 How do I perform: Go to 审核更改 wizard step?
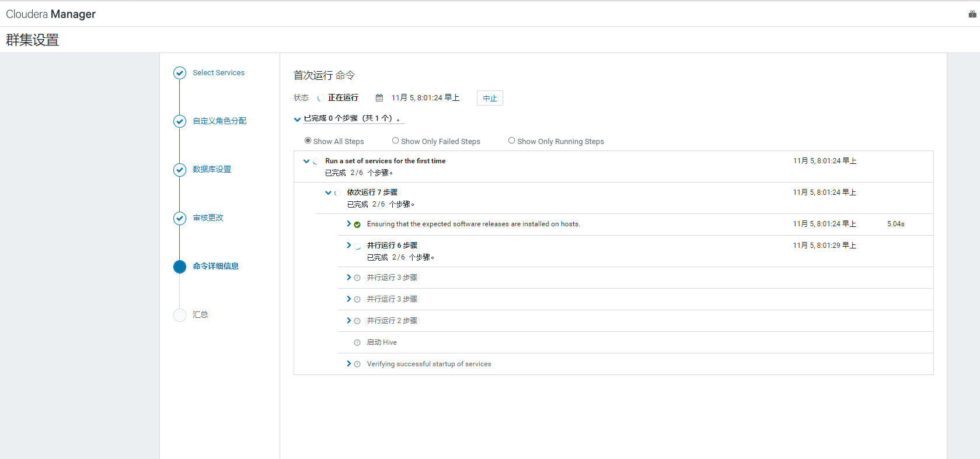(208, 218)
